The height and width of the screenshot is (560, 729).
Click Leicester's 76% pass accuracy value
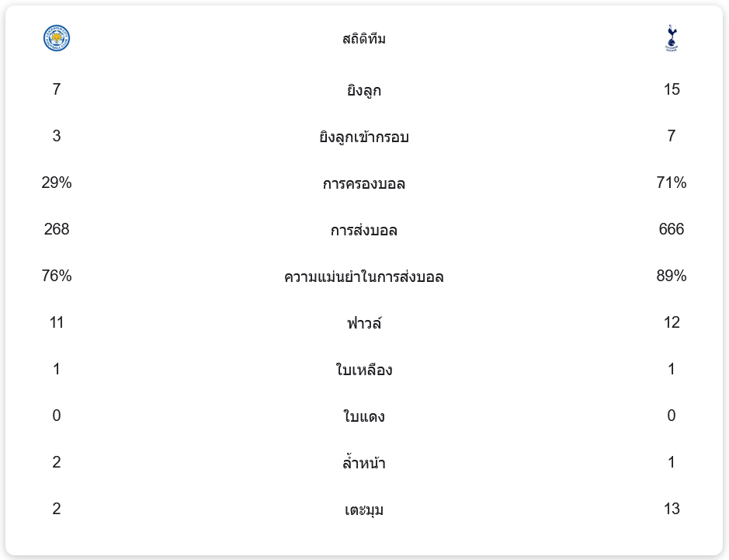tap(57, 276)
